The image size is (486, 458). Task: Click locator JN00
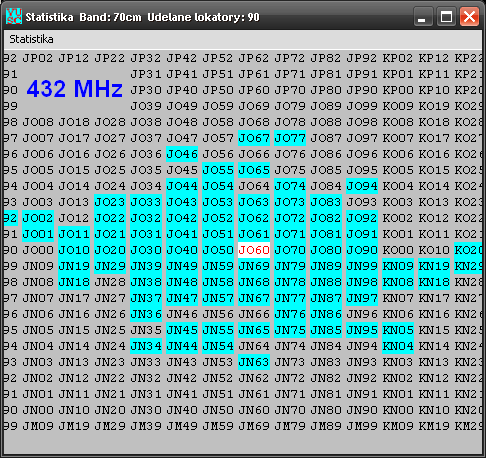click(x=38, y=410)
